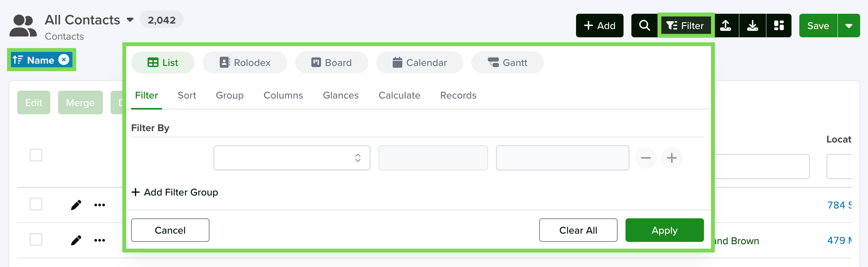The width and height of the screenshot is (868, 267).
Task: Click the pencil edit icon in first row
Action: (x=76, y=205)
